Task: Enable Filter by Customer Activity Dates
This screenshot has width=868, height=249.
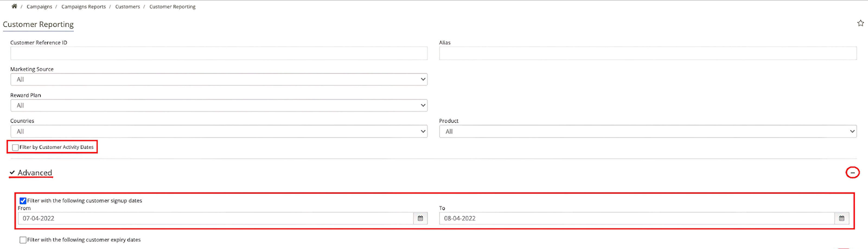Action: point(16,147)
